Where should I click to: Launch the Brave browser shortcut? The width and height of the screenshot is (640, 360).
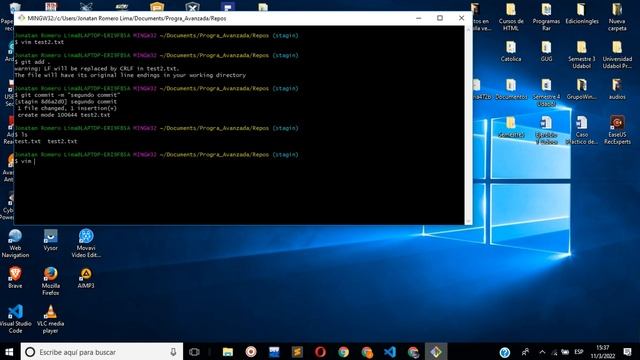15,278
